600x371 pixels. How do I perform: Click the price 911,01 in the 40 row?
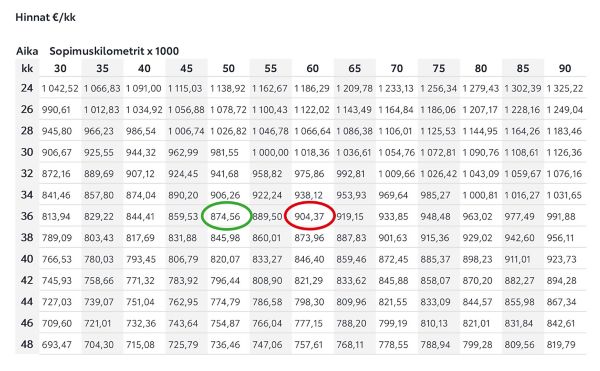(517, 259)
